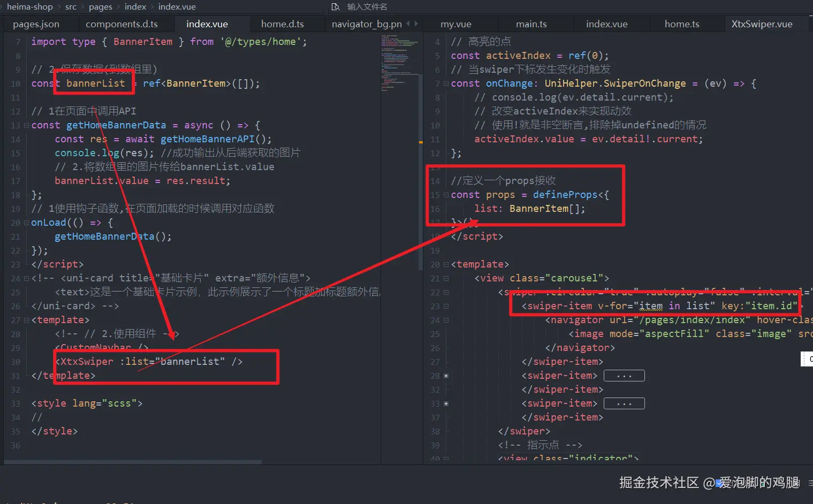Screen dimensions: 813x504
Task: Click the code minimap of the left editor
Action: coord(399,63)
